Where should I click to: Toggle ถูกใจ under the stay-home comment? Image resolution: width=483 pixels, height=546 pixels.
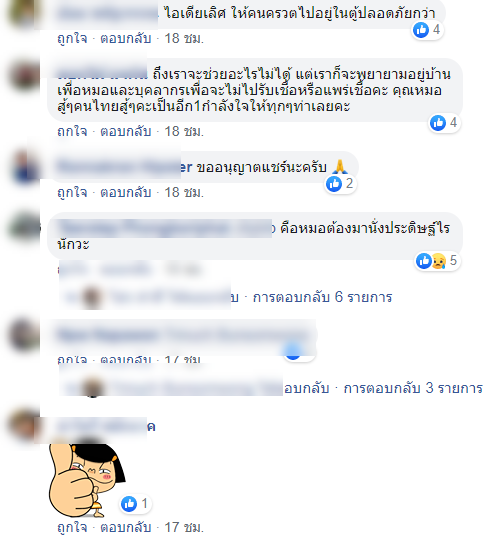point(72,131)
